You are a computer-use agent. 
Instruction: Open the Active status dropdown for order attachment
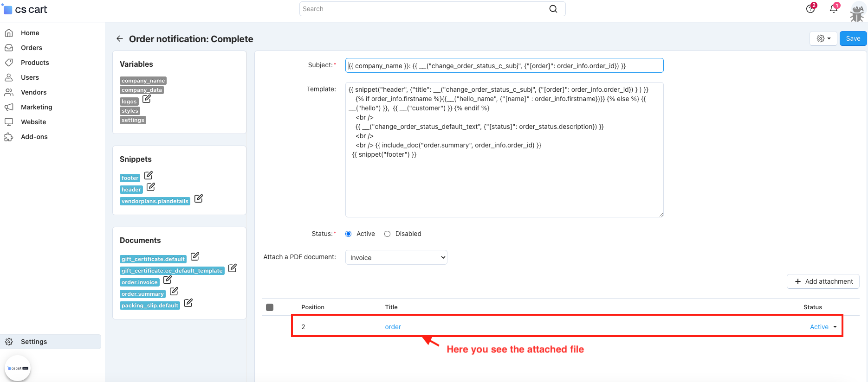coord(823,327)
